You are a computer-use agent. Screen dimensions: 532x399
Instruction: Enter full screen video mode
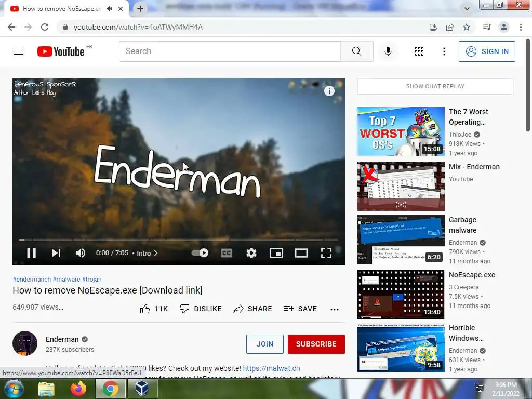click(326, 253)
